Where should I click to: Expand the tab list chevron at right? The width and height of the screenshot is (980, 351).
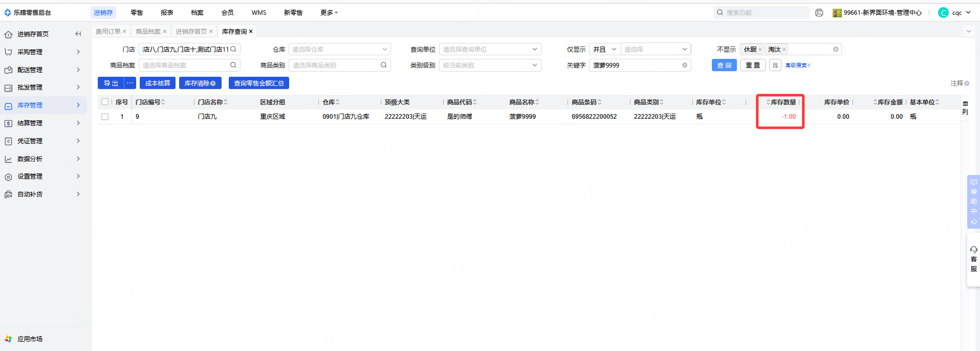point(968,32)
